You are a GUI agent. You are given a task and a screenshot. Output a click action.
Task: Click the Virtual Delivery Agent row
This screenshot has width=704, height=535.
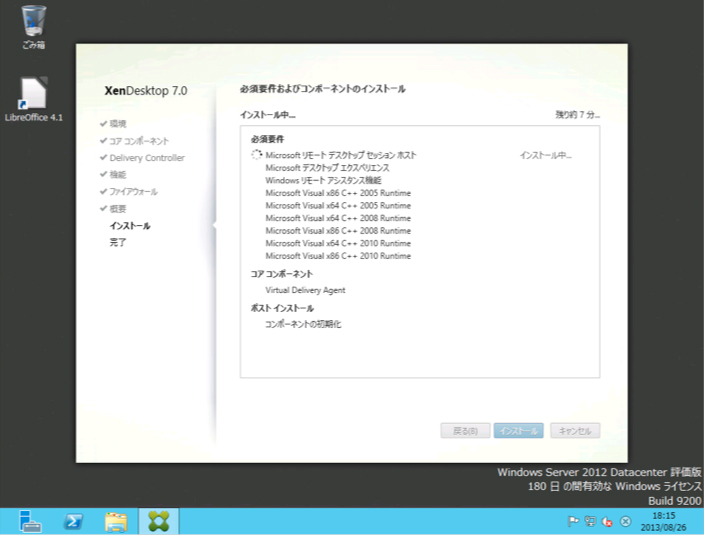(x=305, y=290)
